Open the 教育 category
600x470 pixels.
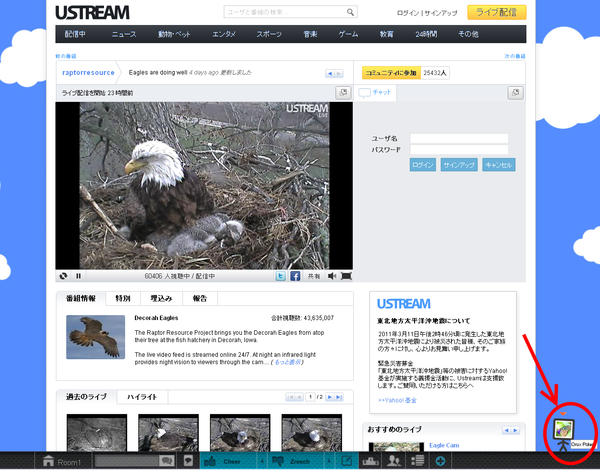pyautogui.click(x=386, y=34)
